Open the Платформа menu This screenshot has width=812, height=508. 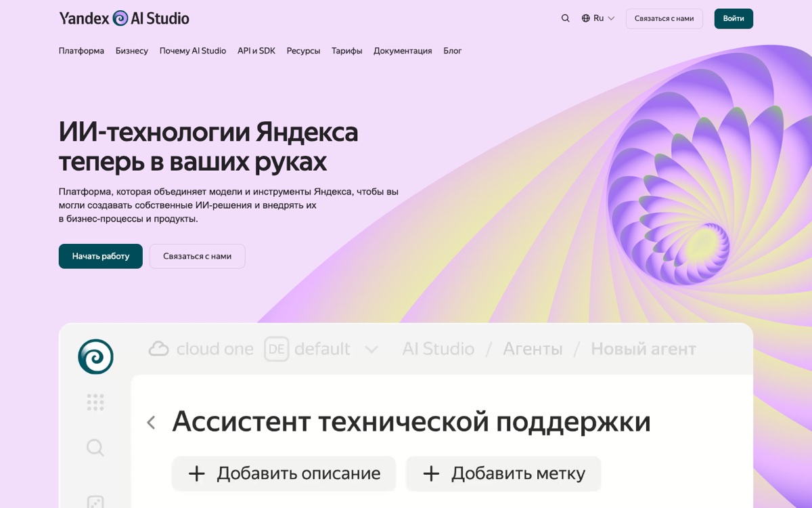(x=81, y=51)
